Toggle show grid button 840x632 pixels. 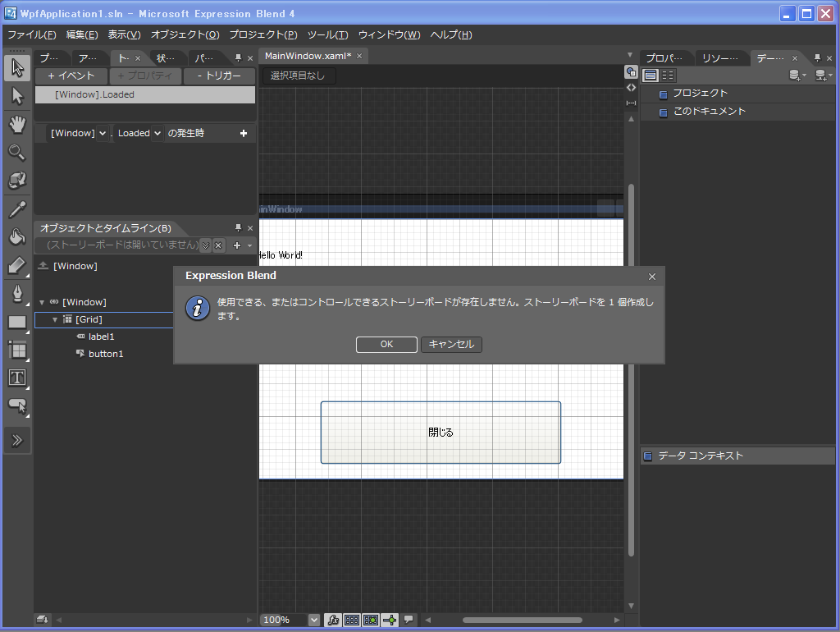[x=352, y=621]
